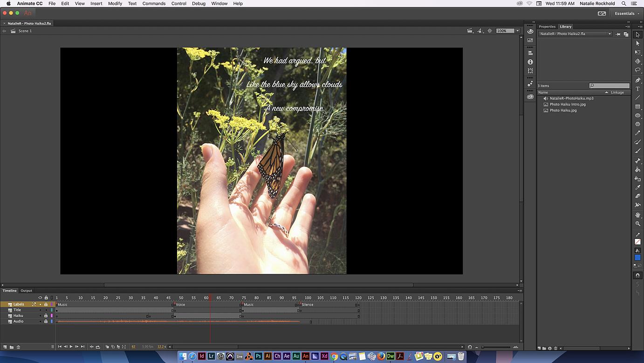The height and width of the screenshot is (363, 644).
Task: Click the Scene 1 breadcrumb
Action: tap(25, 31)
